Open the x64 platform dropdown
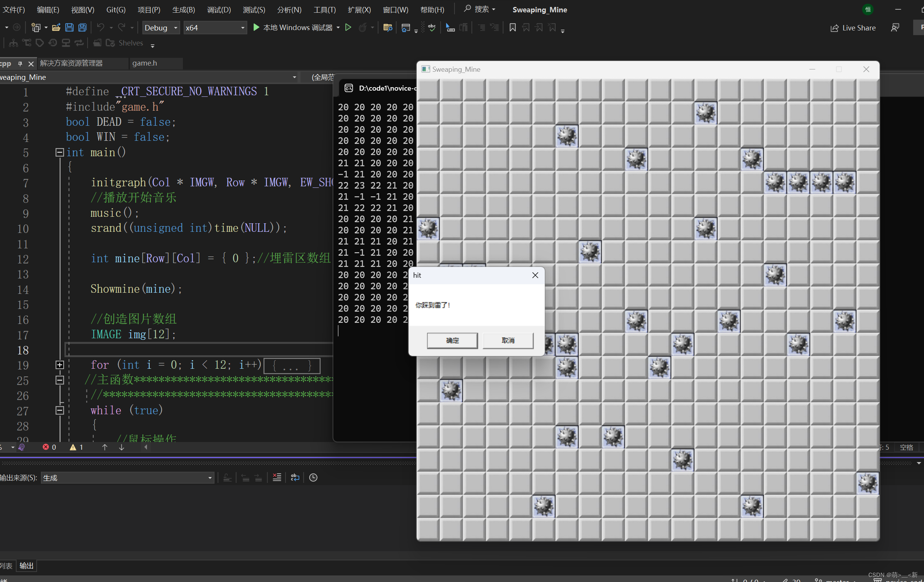 pyautogui.click(x=215, y=28)
